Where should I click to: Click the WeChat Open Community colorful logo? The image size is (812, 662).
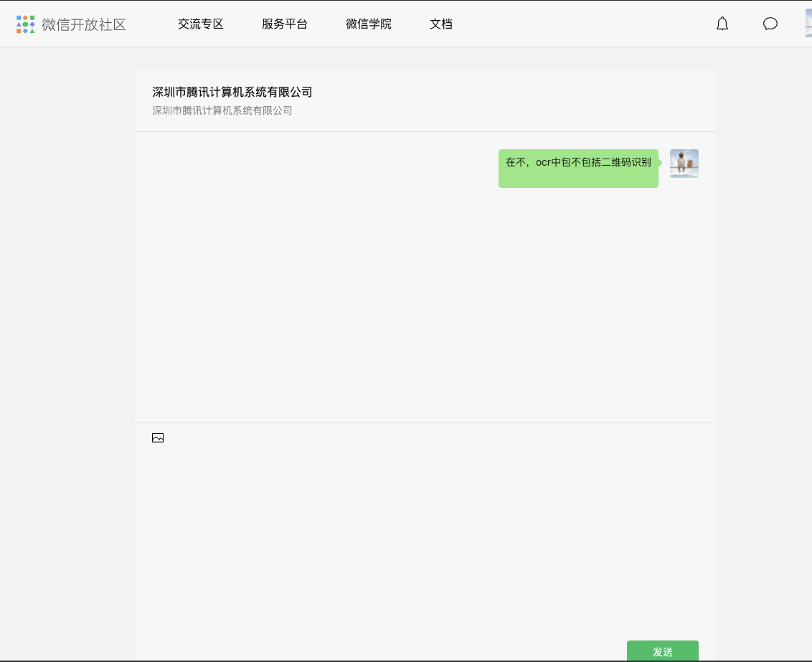[25, 24]
